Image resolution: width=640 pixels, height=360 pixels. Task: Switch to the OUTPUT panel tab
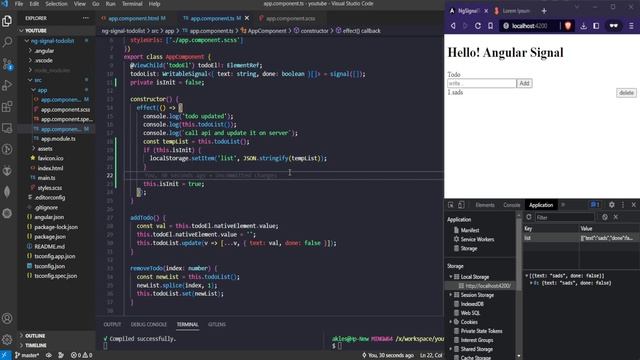pyautogui.click(x=112, y=324)
